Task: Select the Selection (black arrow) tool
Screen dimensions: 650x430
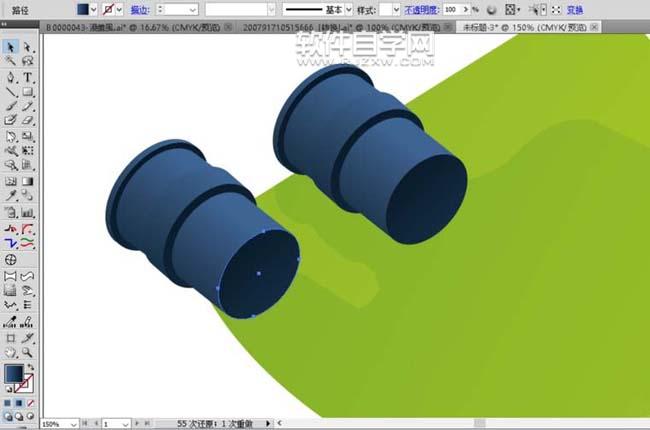Action: [x=11, y=47]
